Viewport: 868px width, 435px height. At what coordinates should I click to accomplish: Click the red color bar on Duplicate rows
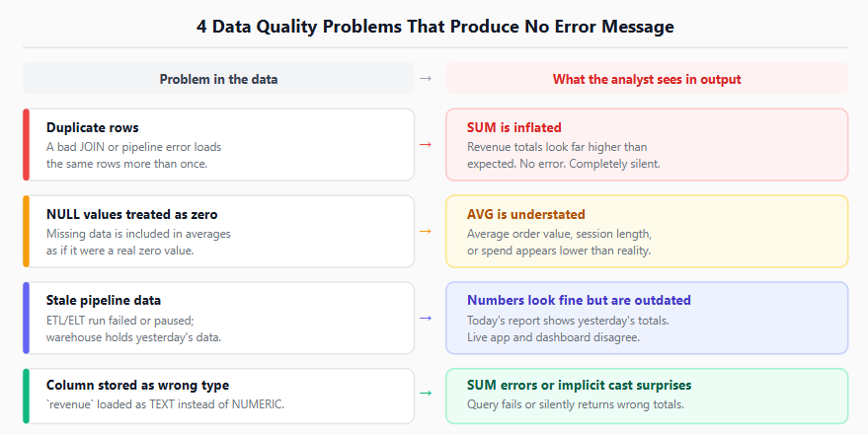pyautogui.click(x=26, y=145)
